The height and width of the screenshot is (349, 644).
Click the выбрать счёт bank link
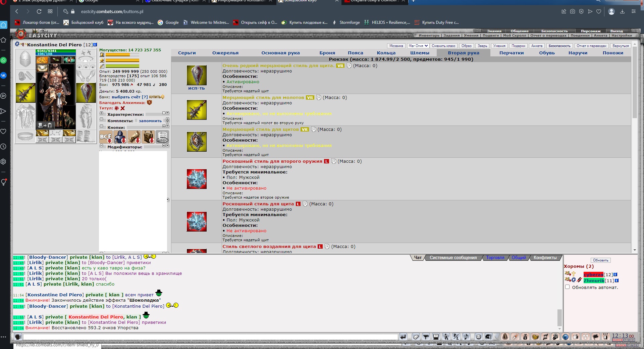point(126,97)
